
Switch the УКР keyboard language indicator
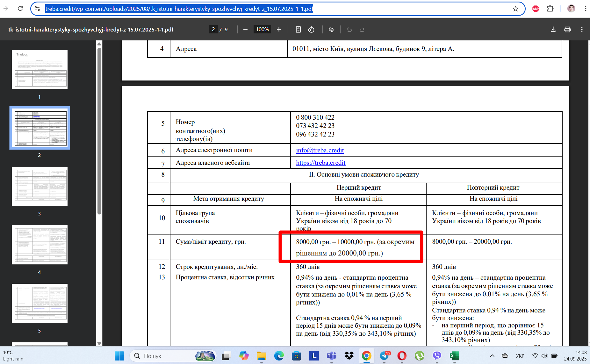[x=520, y=356]
